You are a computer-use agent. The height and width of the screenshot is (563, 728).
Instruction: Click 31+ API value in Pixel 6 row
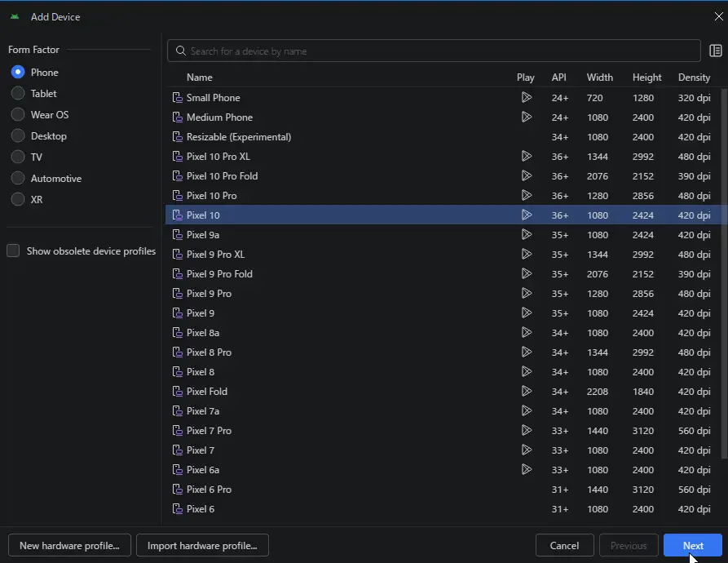click(x=560, y=508)
